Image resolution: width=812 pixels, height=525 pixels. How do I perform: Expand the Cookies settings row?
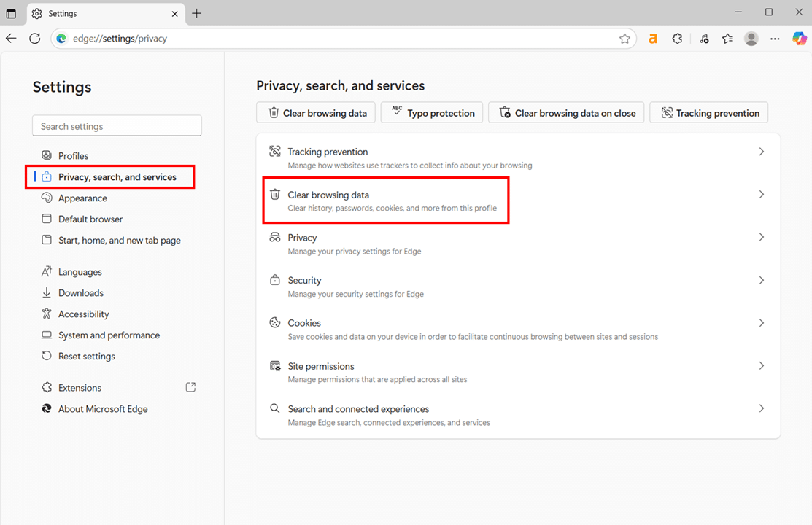[x=518, y=322]
